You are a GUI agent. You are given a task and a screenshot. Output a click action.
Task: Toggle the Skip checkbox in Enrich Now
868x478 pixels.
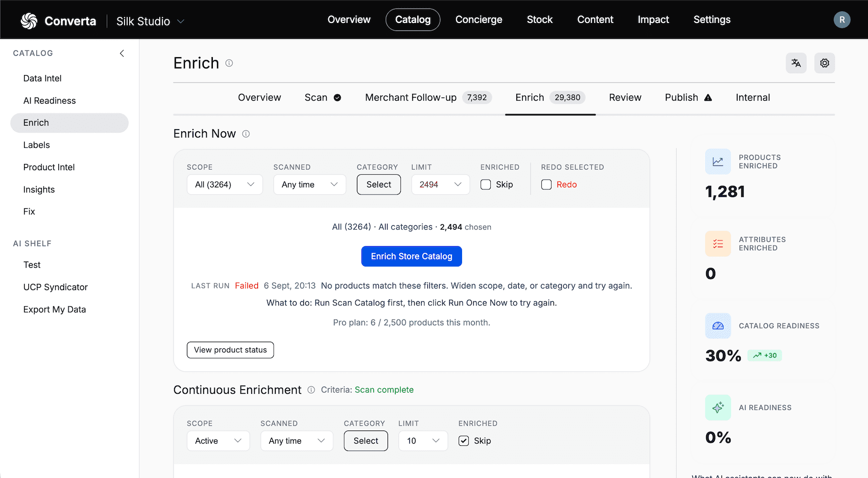tap(486, 184)
